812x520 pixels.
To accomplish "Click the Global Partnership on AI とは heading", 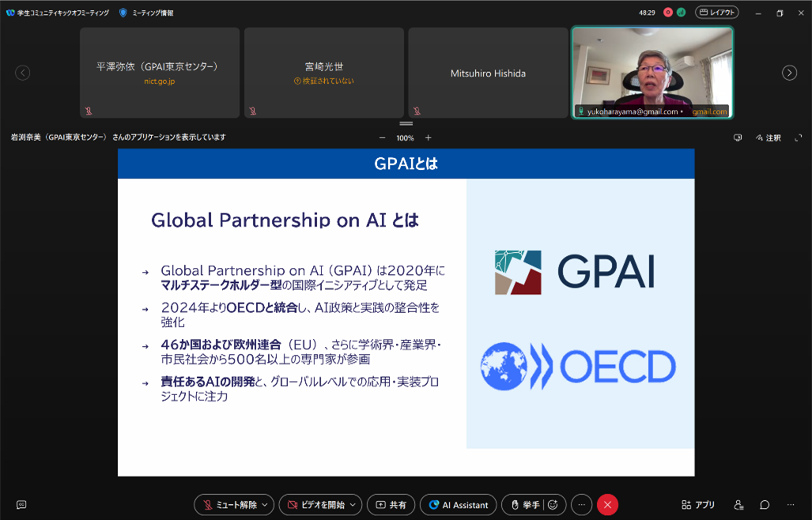I will point(285,220).
